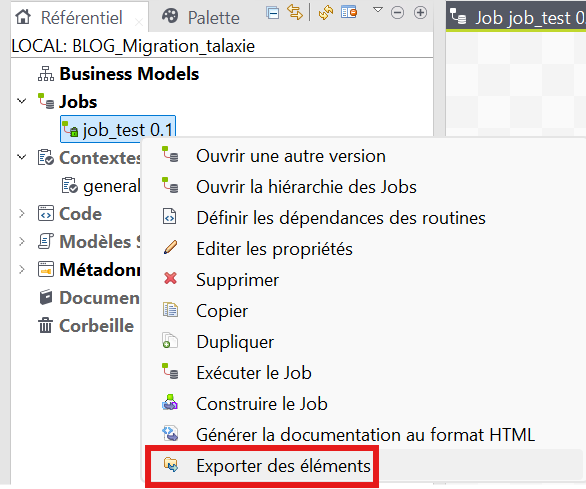Choose Exécuter le Job
Screen dimensions: 586x489
(254, 373)
